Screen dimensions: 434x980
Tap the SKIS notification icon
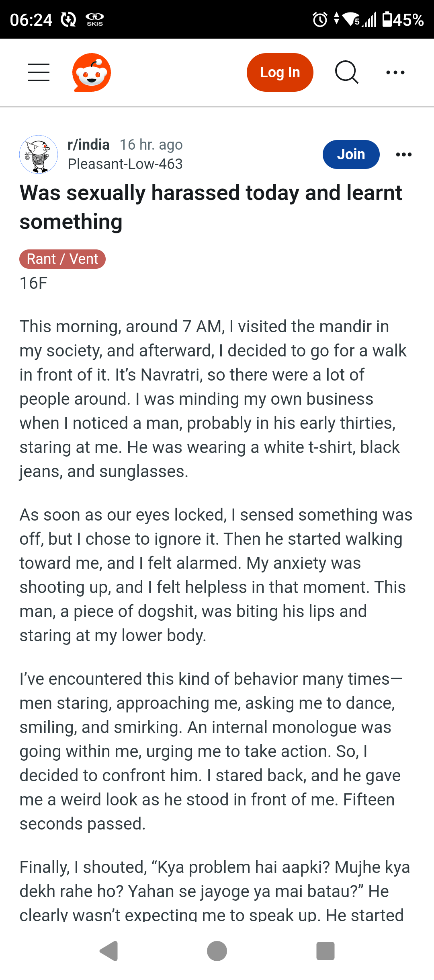(95, 19)
